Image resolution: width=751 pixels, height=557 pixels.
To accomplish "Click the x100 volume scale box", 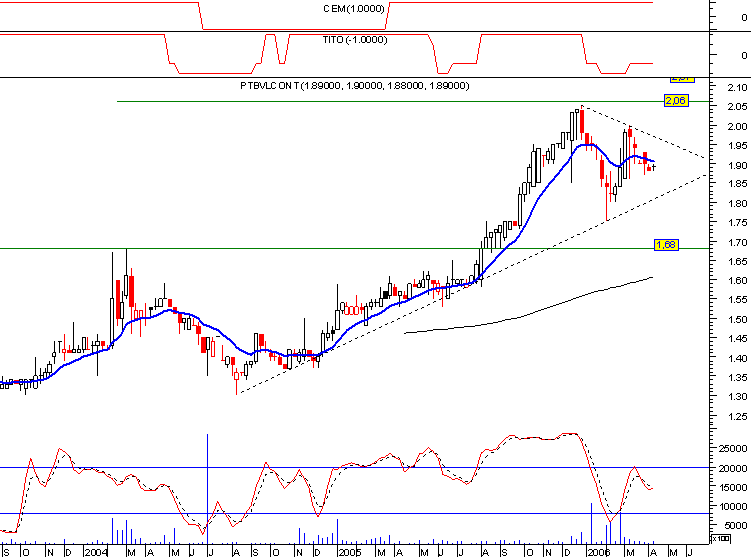I will click(721, 539).
